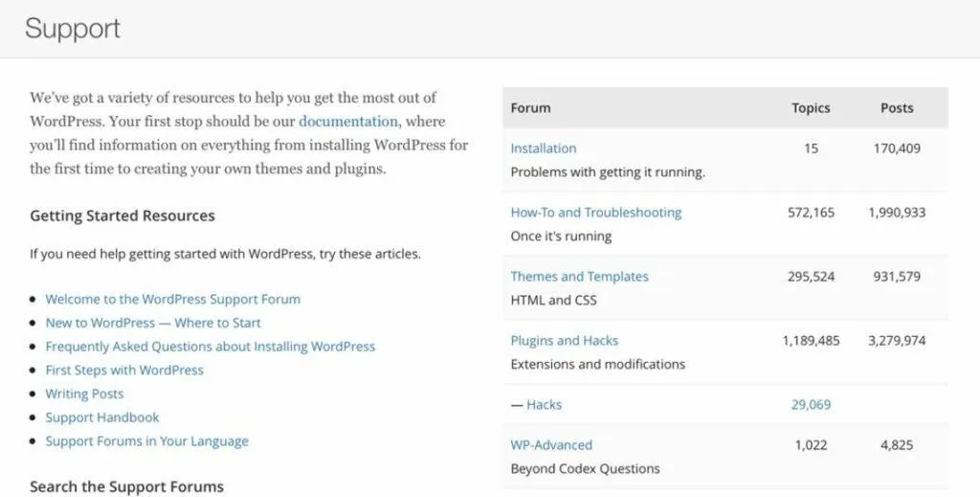Click the Forum column header

point(530,107)
